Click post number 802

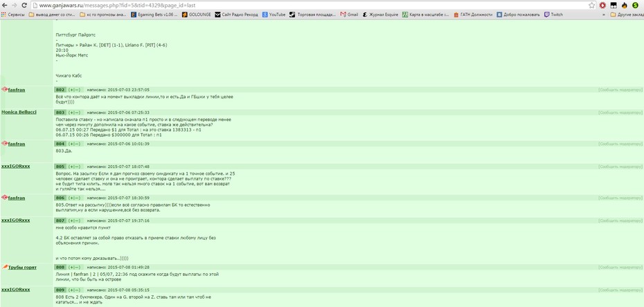click(x=60, y=89)
